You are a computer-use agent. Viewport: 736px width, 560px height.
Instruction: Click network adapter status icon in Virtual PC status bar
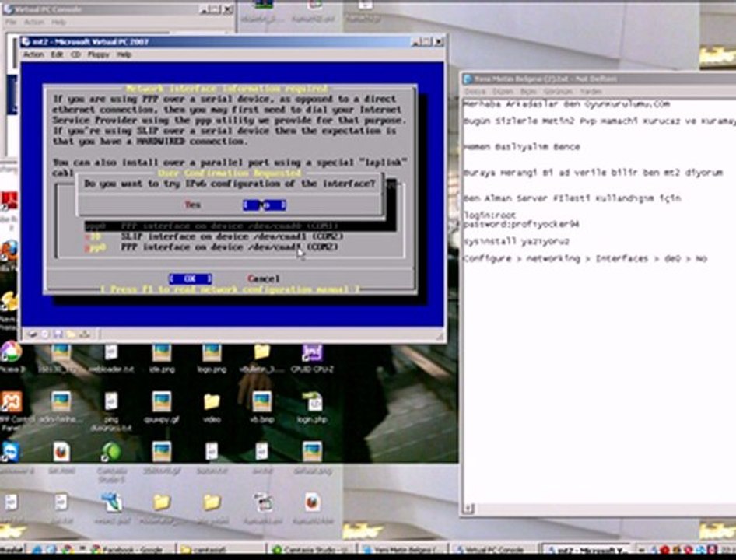tap(85, 334)
